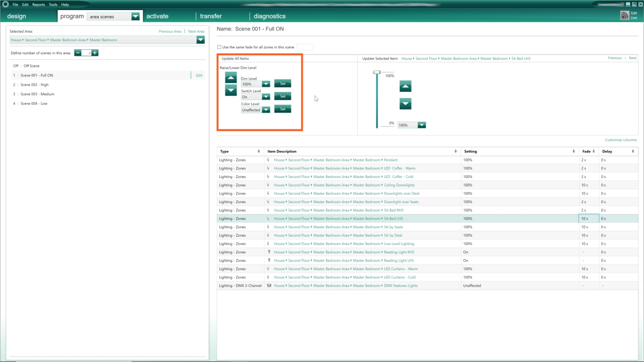The width and height of the screenshot is (644, 362).
Task: Click Previous link for selected item
Action: 615,58
